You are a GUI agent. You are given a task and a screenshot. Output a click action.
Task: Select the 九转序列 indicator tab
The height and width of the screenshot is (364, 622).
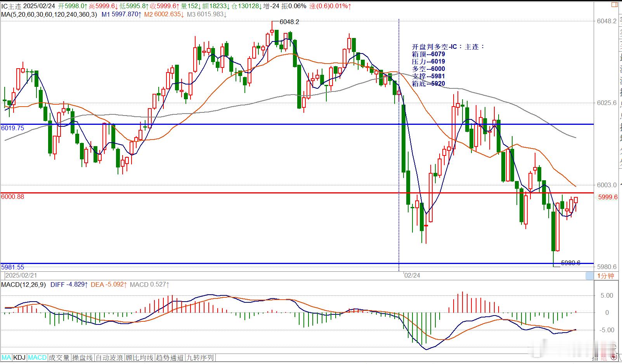200,357
